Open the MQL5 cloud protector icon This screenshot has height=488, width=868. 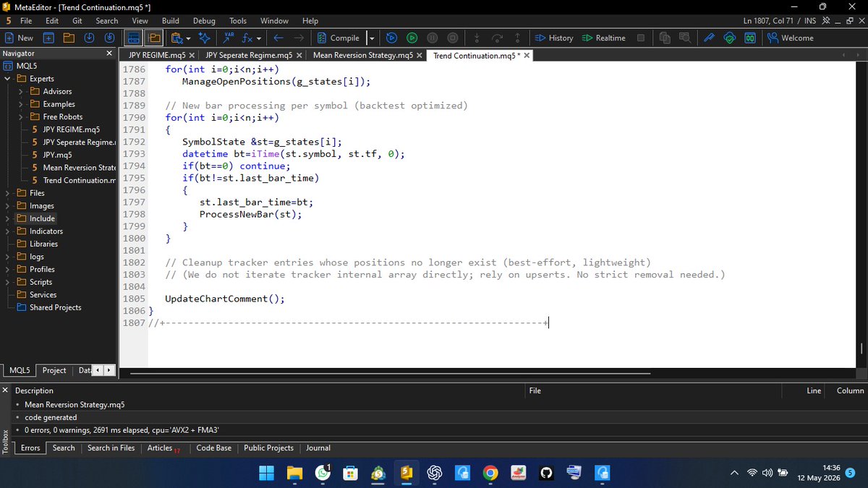(731, 38)
